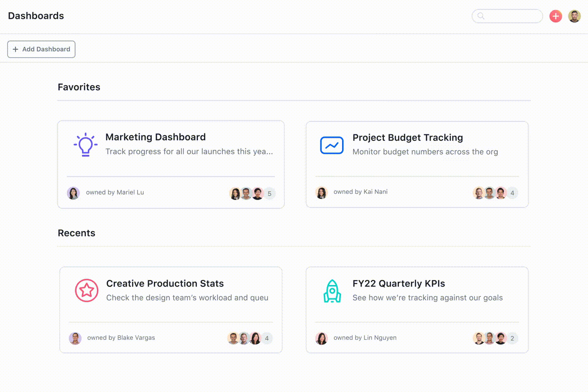The image size is (588, 392).
Task: Click first member avatar on Creative Production Stats card
Action: pos(233,339)
